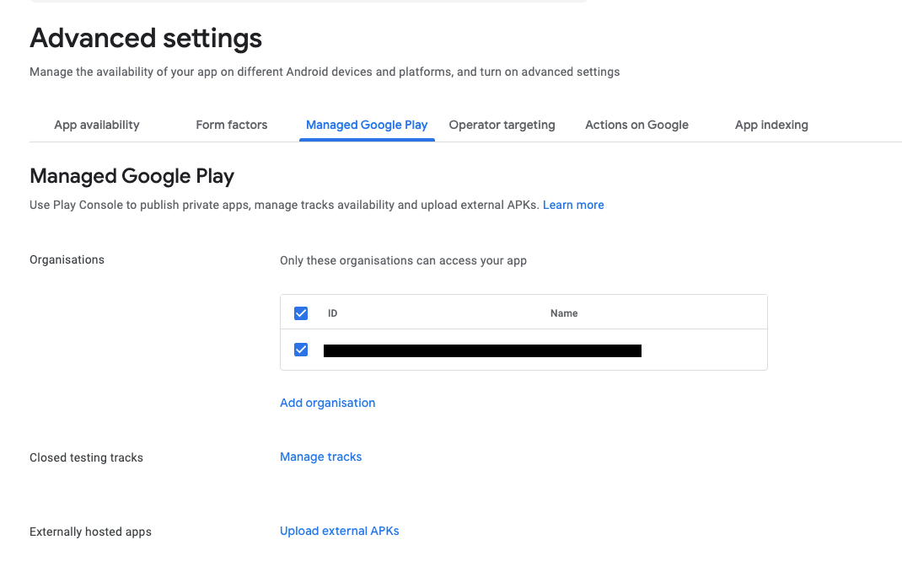Image resolution: width=902 pixels, height=588 pixels.
Task: Go to the Operator targeting tab
Action: [x=502, y=125]
